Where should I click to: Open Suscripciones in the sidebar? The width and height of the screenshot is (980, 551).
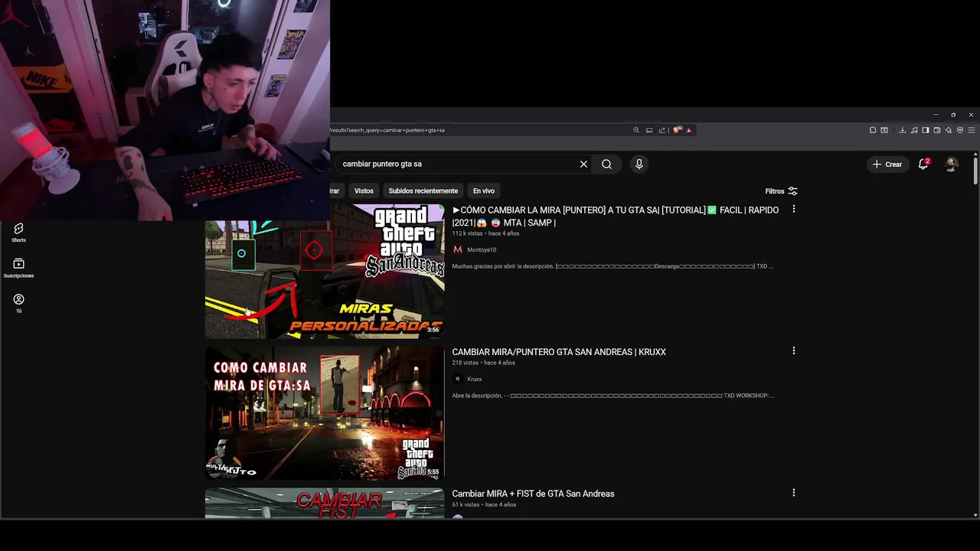click(x=18, y=268)
